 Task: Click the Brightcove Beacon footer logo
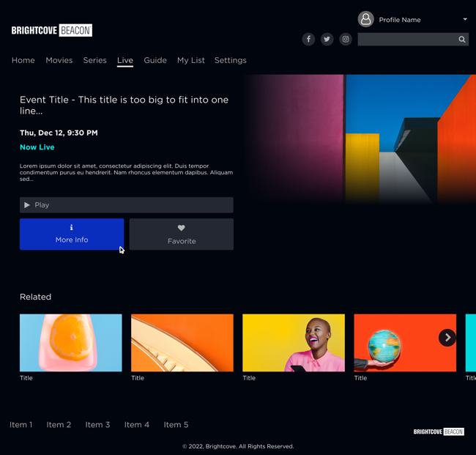coord(439,432)
